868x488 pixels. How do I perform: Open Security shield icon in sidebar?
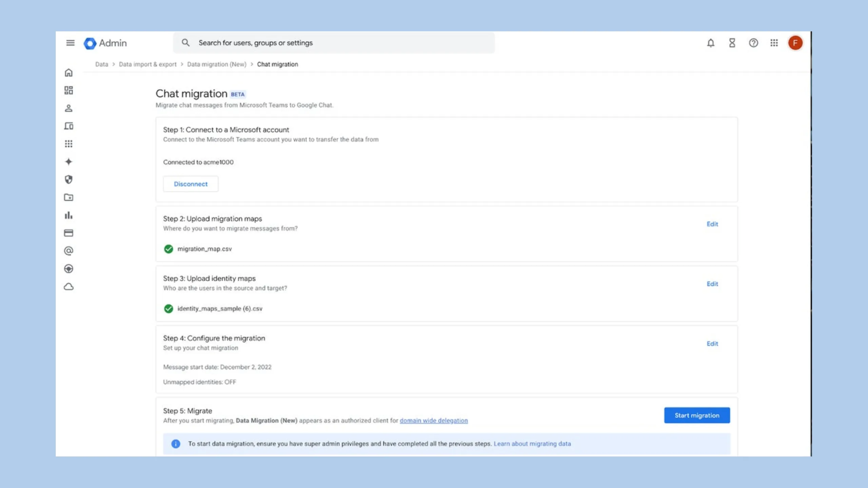pos(68,179)
